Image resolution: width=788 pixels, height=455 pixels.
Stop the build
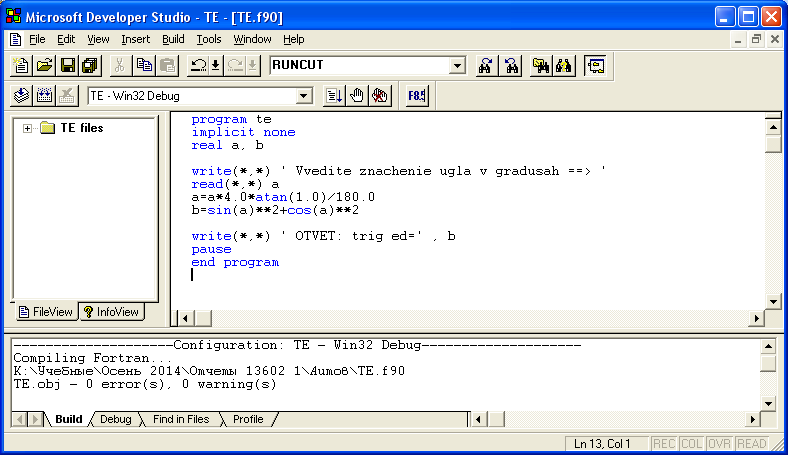67,96
